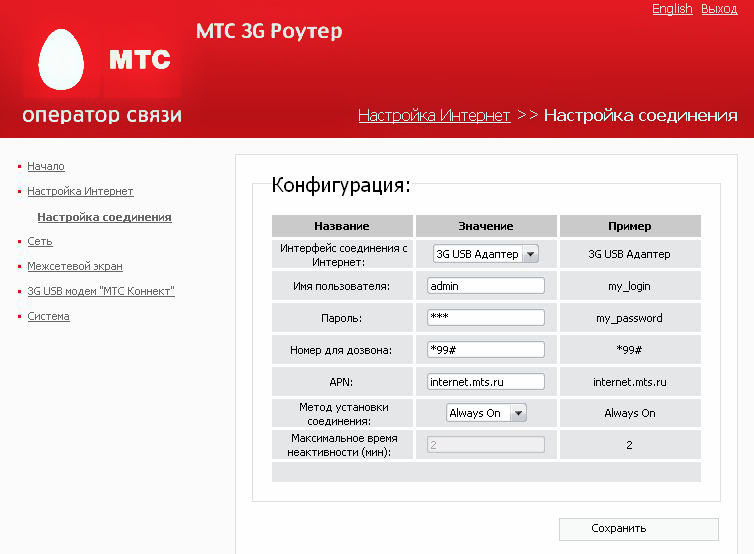
Task: Click the APN field with internet.mts.ru
Action: 486,381
